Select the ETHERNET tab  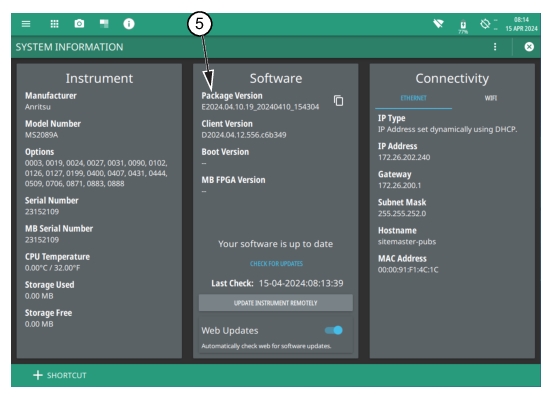(x=414, y=98)
